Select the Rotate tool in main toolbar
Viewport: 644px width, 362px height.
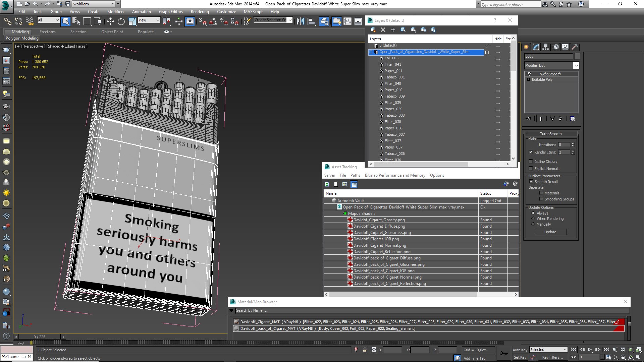click(x=121, y=21)
